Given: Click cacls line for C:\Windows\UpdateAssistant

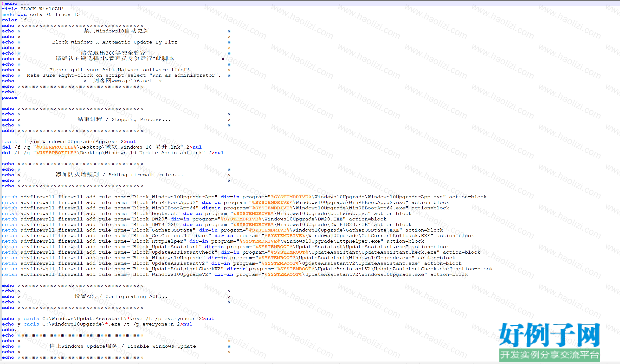Looking at the screenshot, I should (108, 319).
